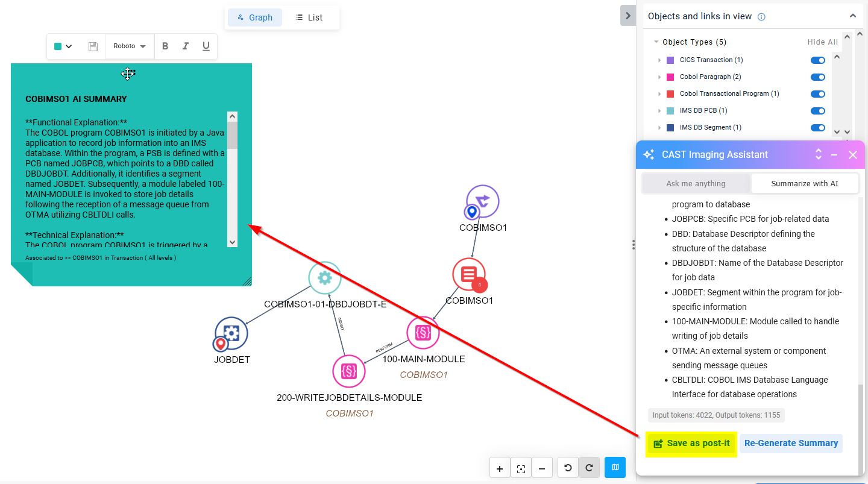
Task: Click the Bold formatting icon
Action: pos(165,46)
